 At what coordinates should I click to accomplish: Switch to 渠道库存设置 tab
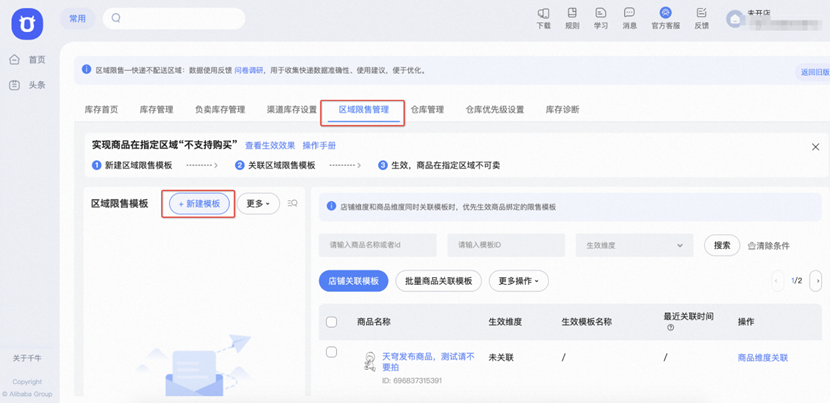pos(292,110)
